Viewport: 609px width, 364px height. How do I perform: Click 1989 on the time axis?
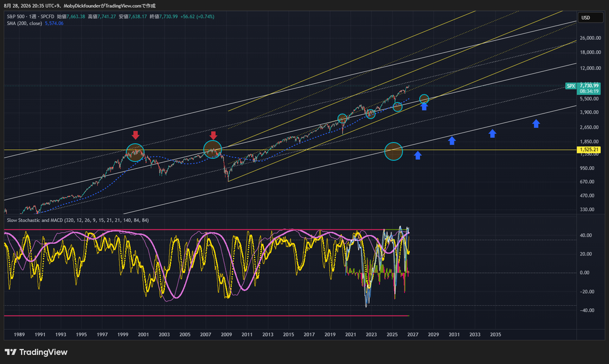click(19, 334)
